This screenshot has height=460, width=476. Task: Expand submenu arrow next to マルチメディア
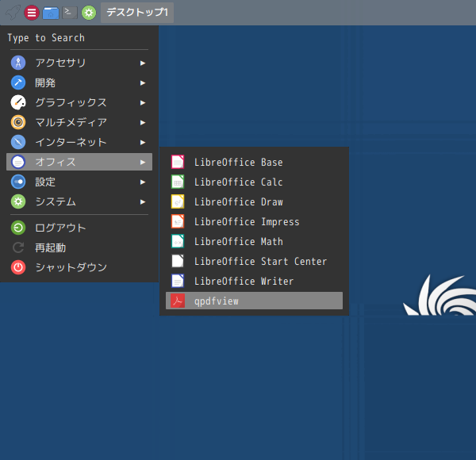[143, 123]
